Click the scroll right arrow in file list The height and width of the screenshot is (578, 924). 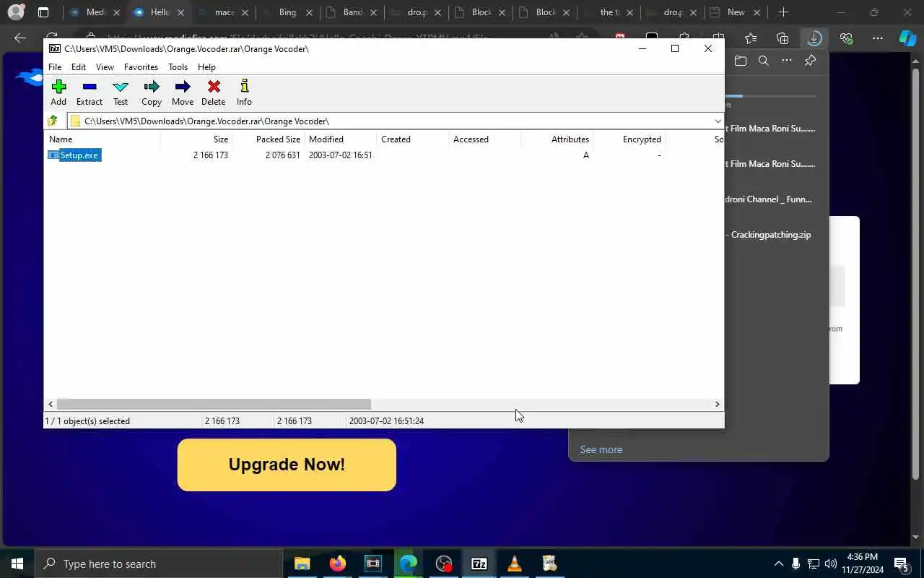717,405
